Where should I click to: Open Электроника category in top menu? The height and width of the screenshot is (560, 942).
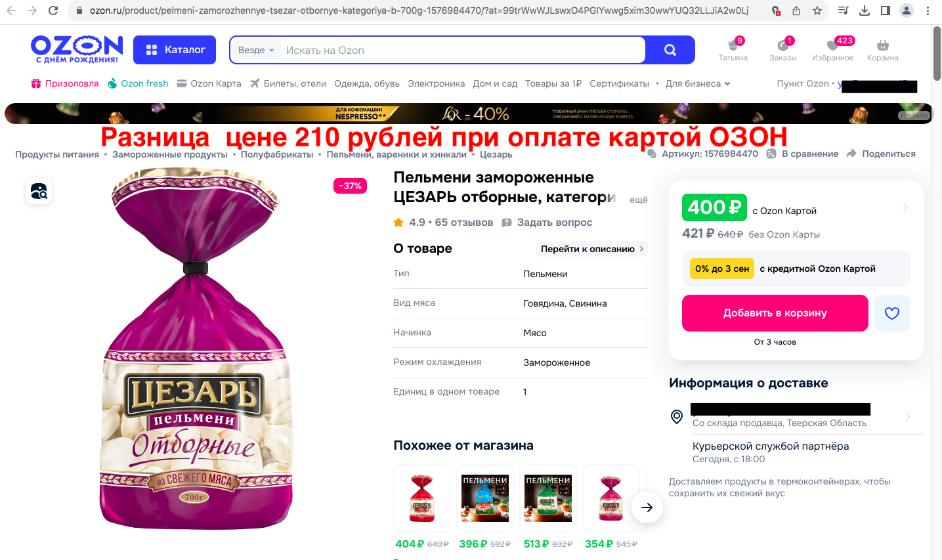436,83
